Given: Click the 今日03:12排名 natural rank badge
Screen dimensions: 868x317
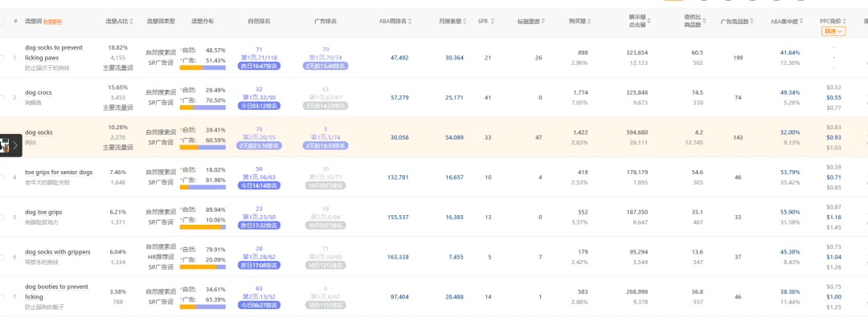Looking at the screenshot, I should point(259,106).
